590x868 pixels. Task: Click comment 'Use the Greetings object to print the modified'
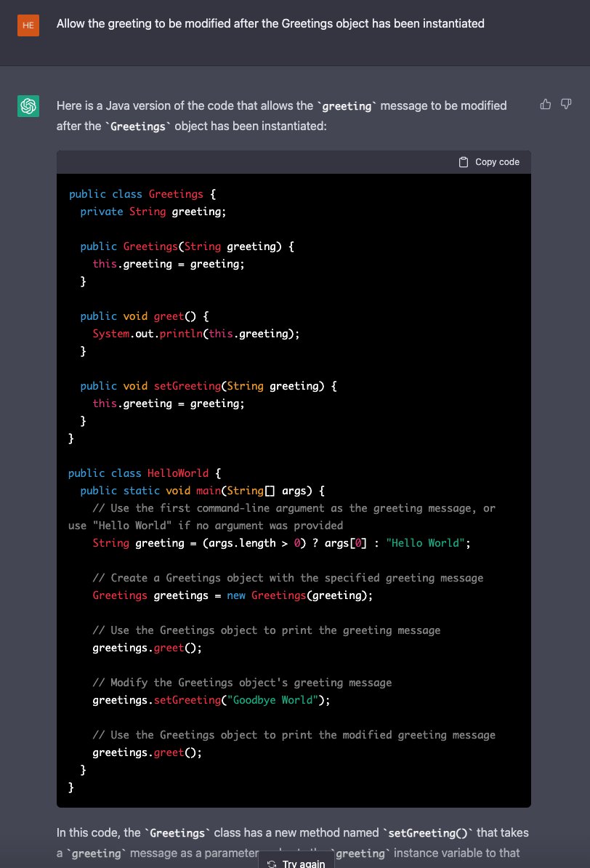point(294,735)
